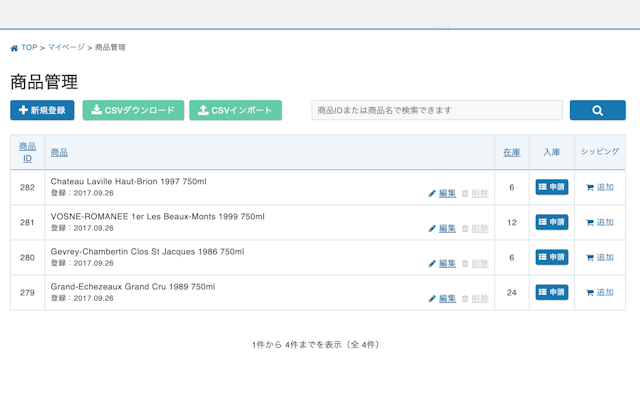Focus the product ID or name search field
Viewport: 640px width, 400px height.
click(437, 111)
